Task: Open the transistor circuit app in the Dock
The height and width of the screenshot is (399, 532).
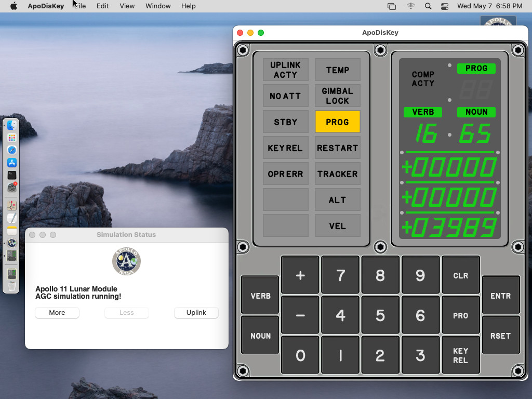Action: [x=12, y=206]
